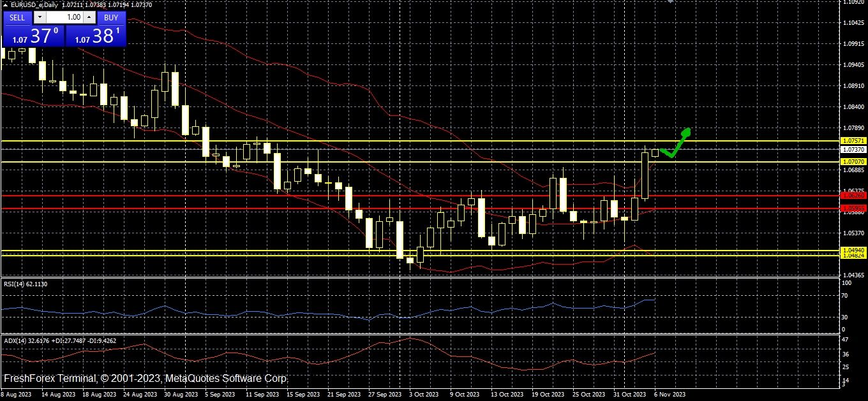Click the white current price 1.07370 label

coord(853,149)
